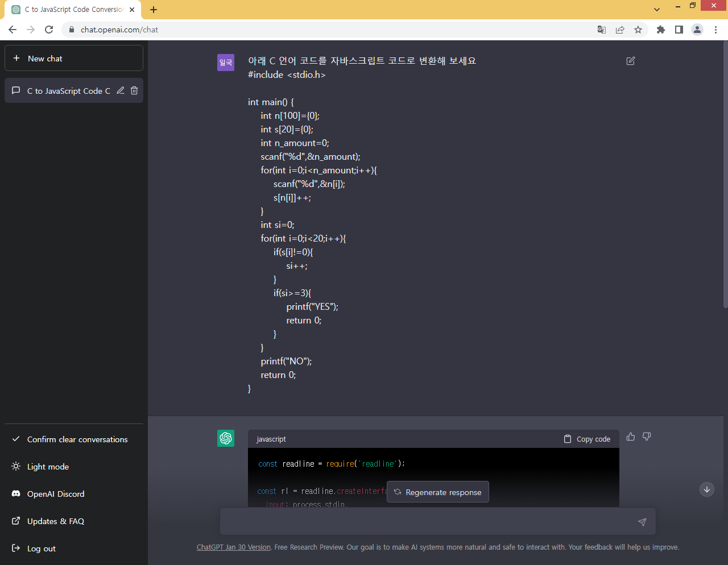Click the 'int main() {' line
The width and height of the screenshot is (728, 565).
point(271,102)
